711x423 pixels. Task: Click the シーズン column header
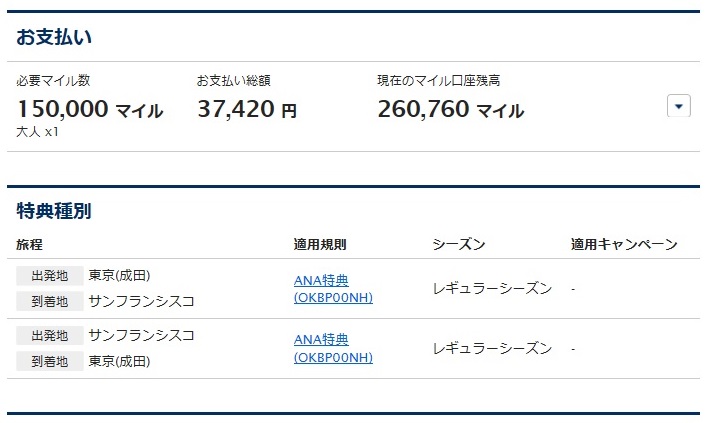click(459, 244)
